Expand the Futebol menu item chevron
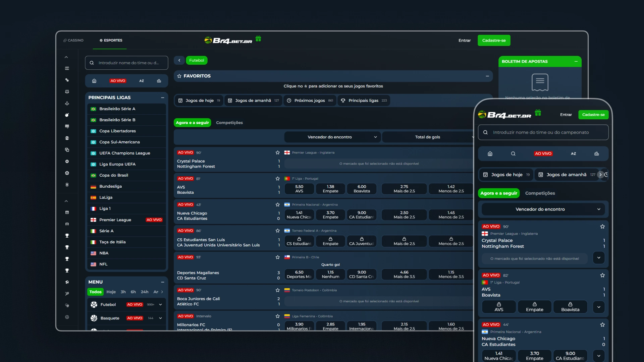 coord(161,305)
